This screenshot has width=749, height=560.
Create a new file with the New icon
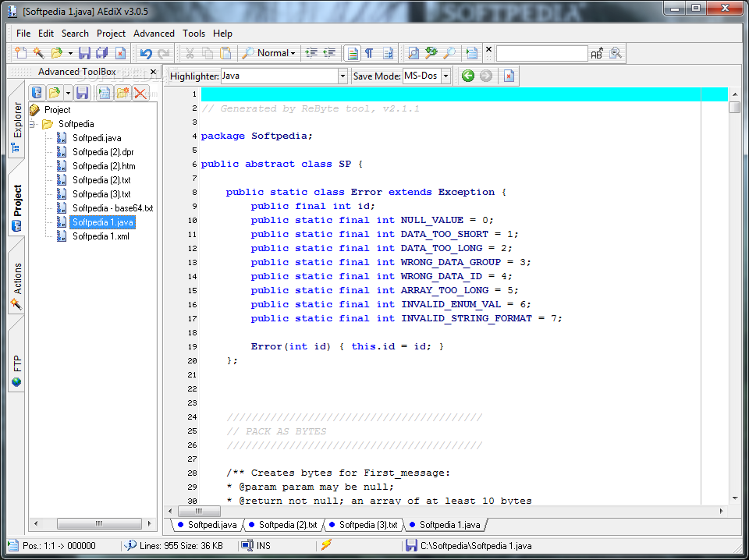(x=20, y=53)
